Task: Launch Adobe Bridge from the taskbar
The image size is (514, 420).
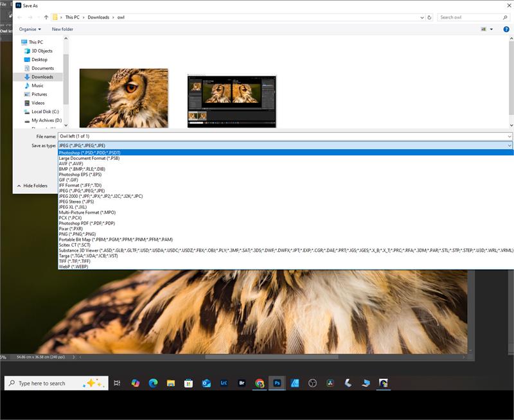Action: point(242,383)
